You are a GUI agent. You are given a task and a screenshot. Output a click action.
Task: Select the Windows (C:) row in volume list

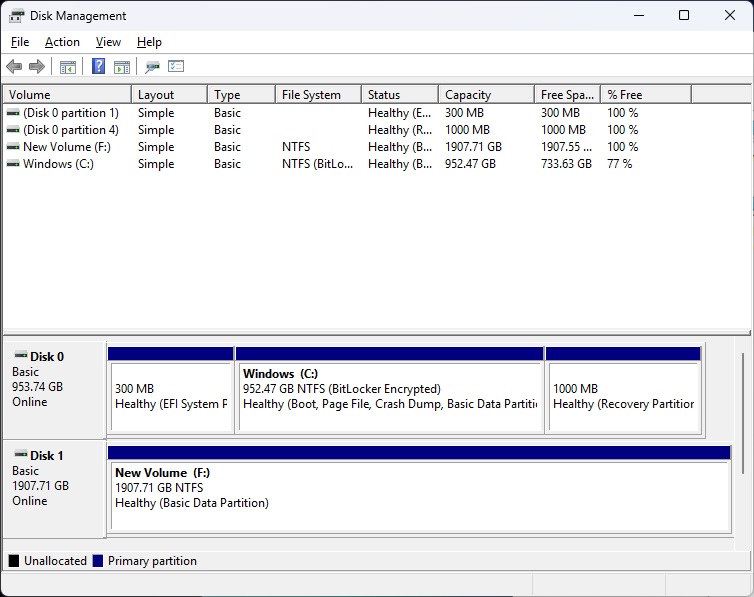(x=58, y=164)
